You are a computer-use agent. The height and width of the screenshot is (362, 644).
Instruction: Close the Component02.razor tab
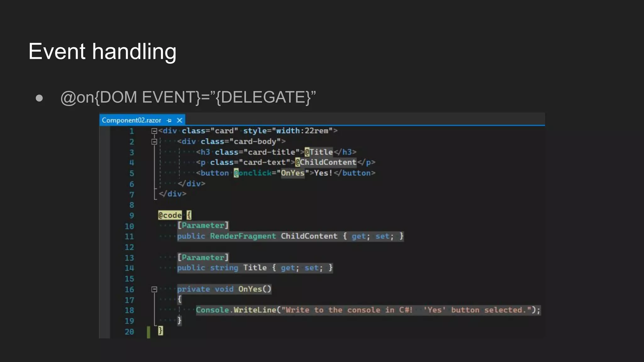point(180,120)
